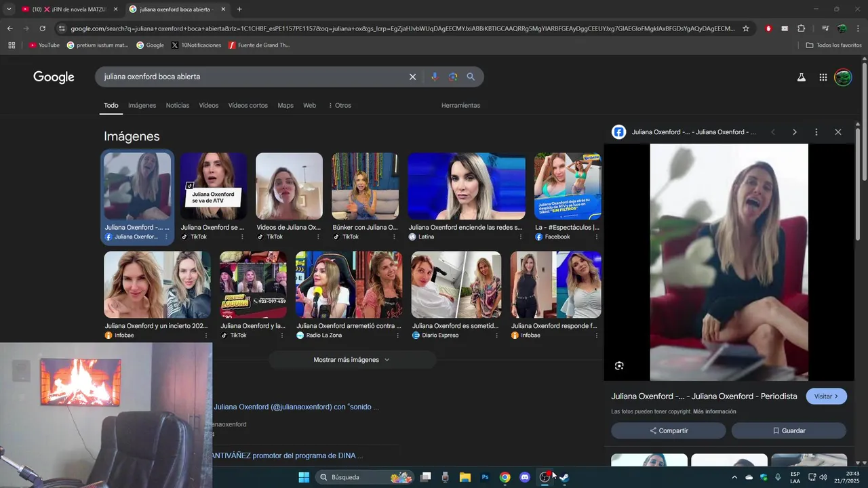Open 10Notificaciones X bookmark

click(x=196, y=45)
